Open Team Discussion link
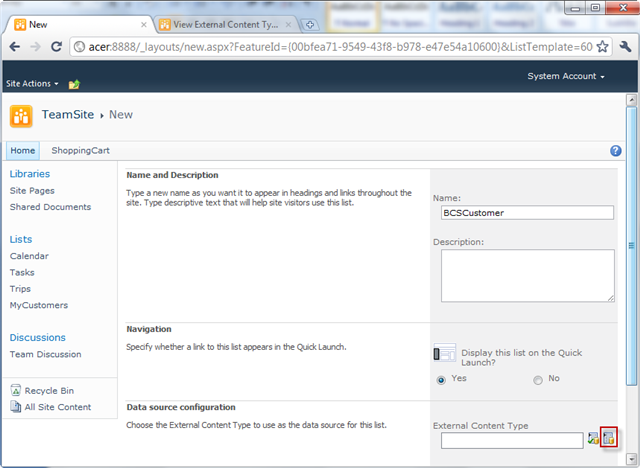The image size is (640, 468). pos(46,354)
